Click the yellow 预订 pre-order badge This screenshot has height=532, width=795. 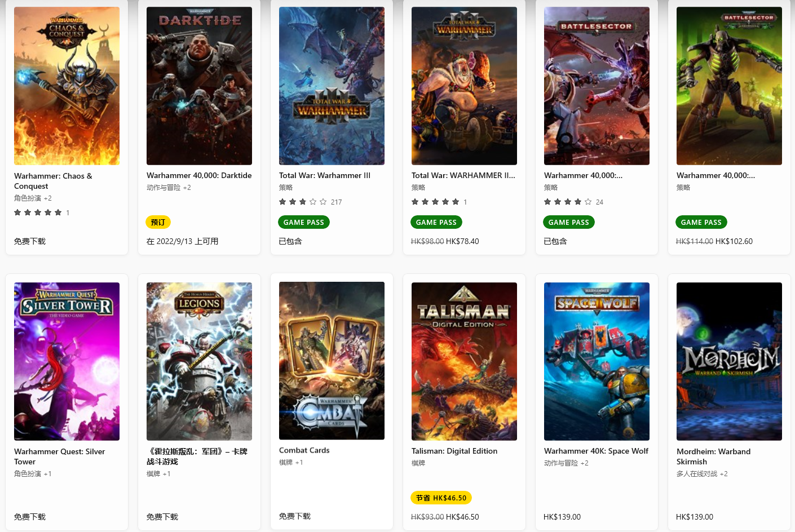[158, 222]
